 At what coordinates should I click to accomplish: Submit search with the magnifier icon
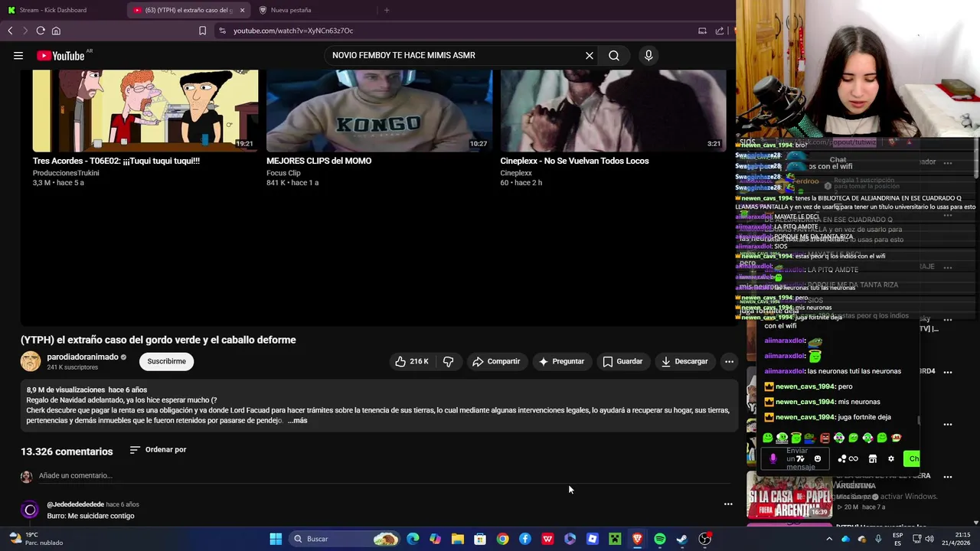(x=614, y=55)
